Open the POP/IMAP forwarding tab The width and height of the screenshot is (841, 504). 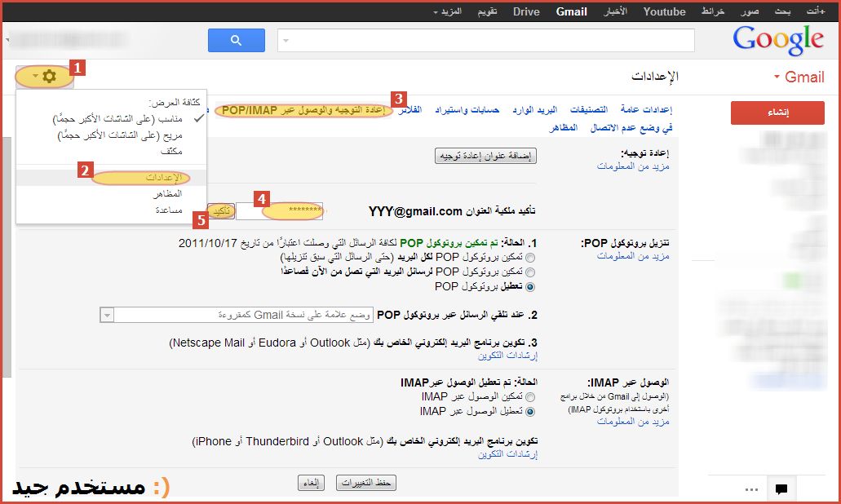[303, 110]
